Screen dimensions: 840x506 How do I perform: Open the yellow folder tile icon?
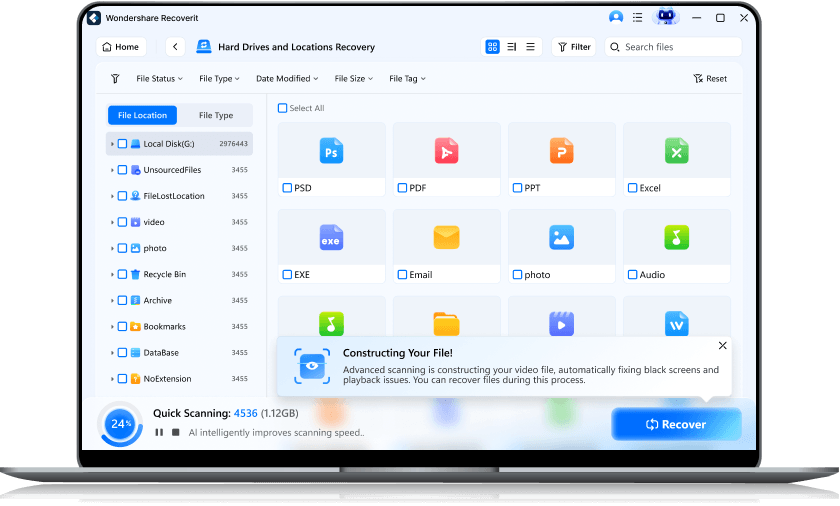coord(446,323)
